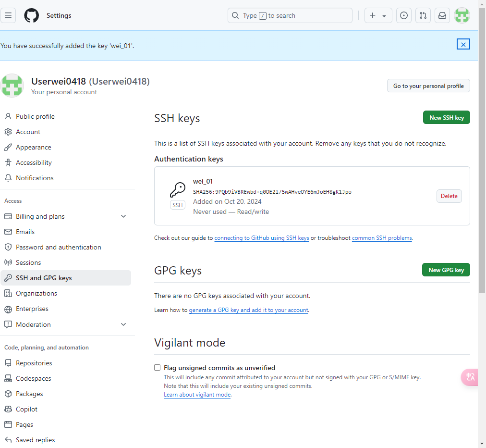This screenshot has height=448, width=486.
Task: Click the page vertical scrollbar thumb
Action: 482,150
